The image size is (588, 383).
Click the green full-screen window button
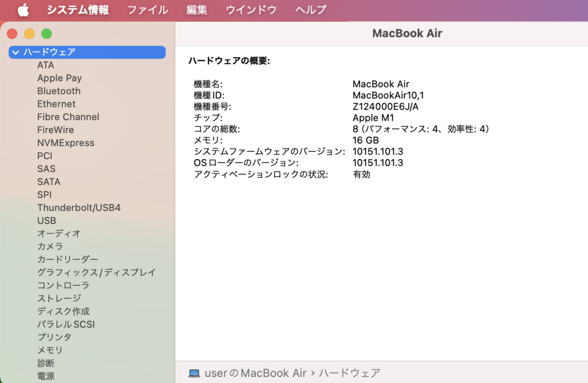tap(46, 34)
